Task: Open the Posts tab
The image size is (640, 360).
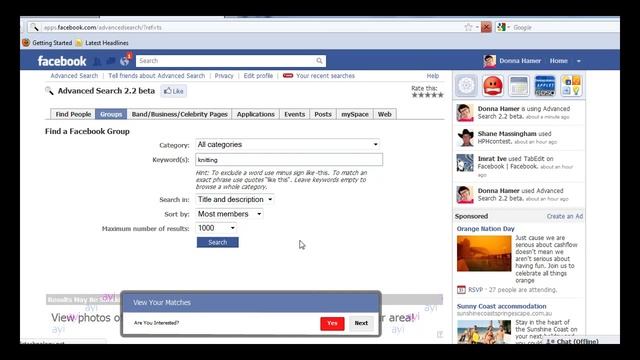Action: (x=322, y=114)
